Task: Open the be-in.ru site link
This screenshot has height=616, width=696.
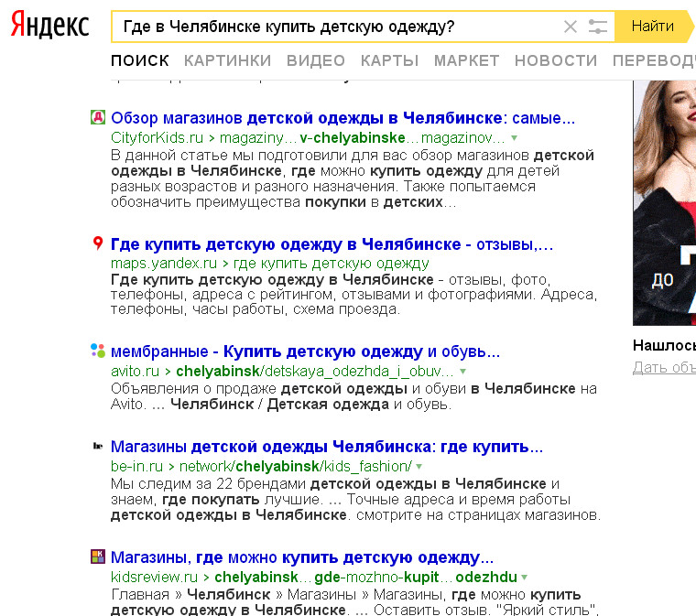Action: (136, 467)
